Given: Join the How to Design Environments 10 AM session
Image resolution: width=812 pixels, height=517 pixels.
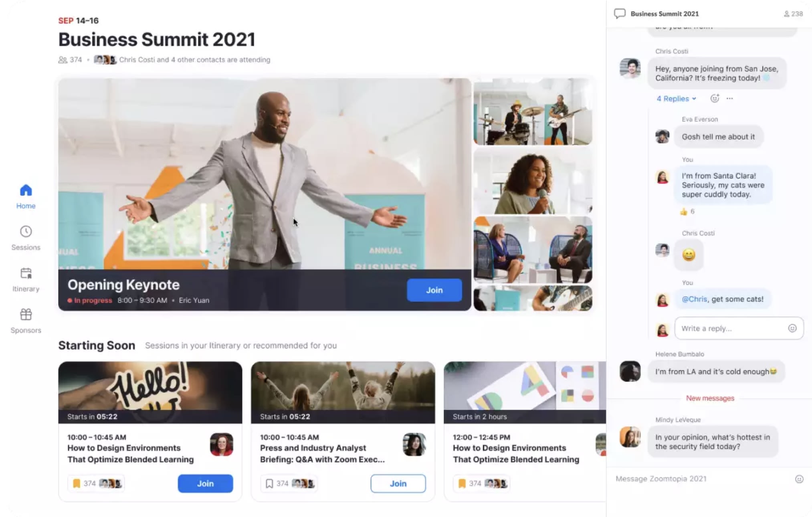Looking at the screenshot, I should coord(205,483).
